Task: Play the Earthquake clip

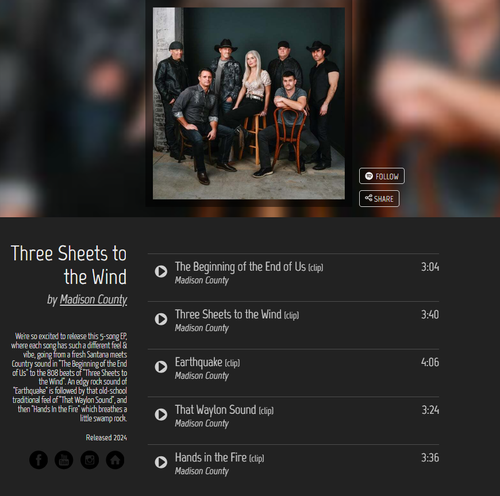Action: 161,367
